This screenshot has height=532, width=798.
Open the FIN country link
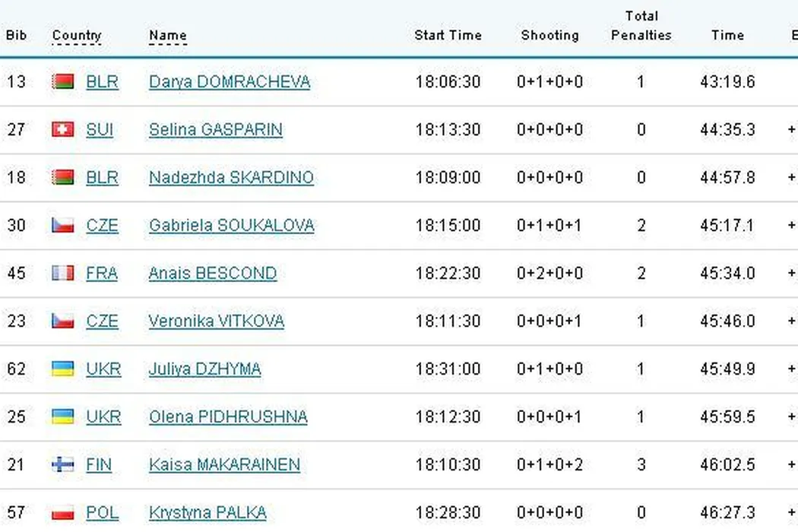tap(99, 464)
